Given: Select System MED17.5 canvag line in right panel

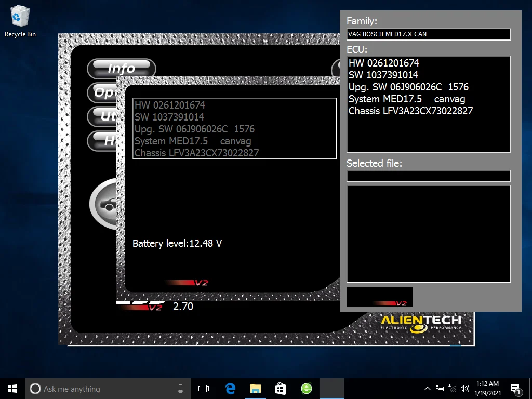Looking at the screenshot, I should 407,99.
